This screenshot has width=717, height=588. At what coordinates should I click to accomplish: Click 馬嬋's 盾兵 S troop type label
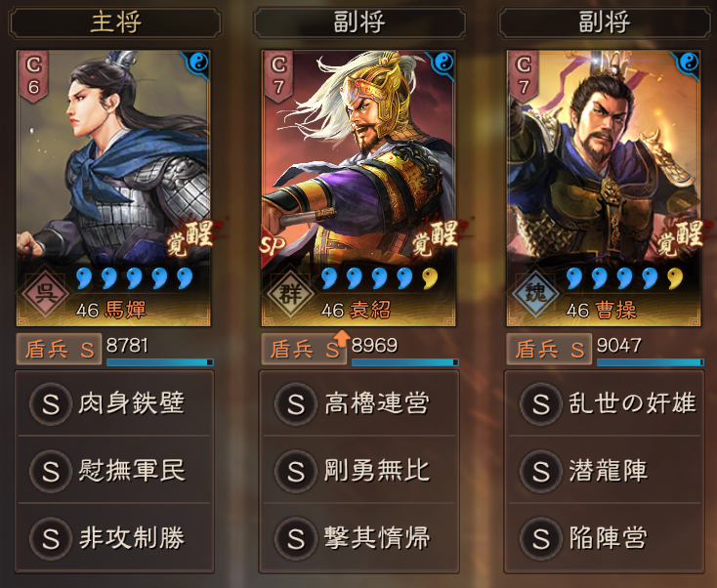pyautogui.click(x=59, y=350)
